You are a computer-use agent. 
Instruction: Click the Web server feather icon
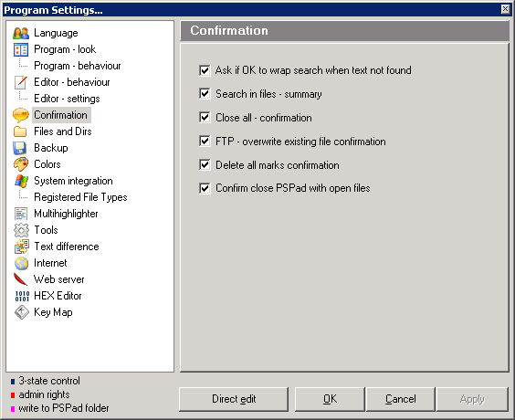click(x=21, y=279)
